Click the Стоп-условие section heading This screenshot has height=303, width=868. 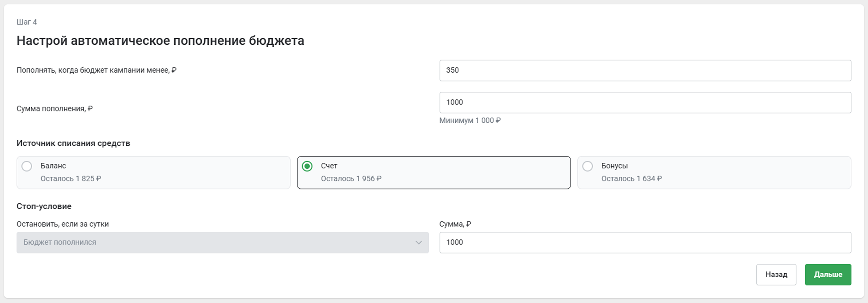[x=44, y=206]
